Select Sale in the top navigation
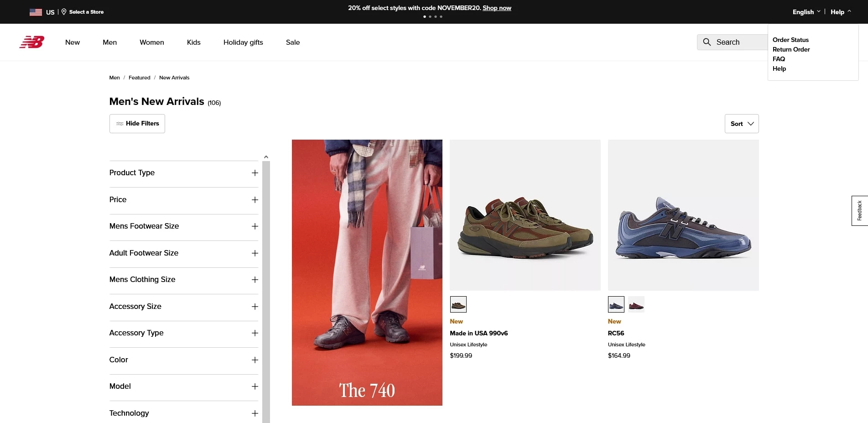 [292, 42]
